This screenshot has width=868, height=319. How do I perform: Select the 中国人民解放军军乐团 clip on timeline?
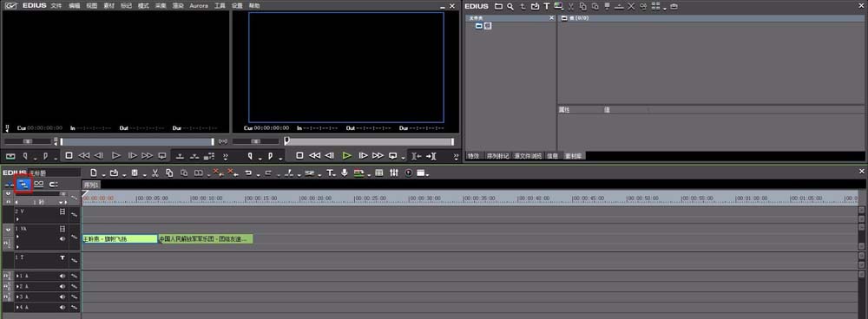[x=206, y=239]
